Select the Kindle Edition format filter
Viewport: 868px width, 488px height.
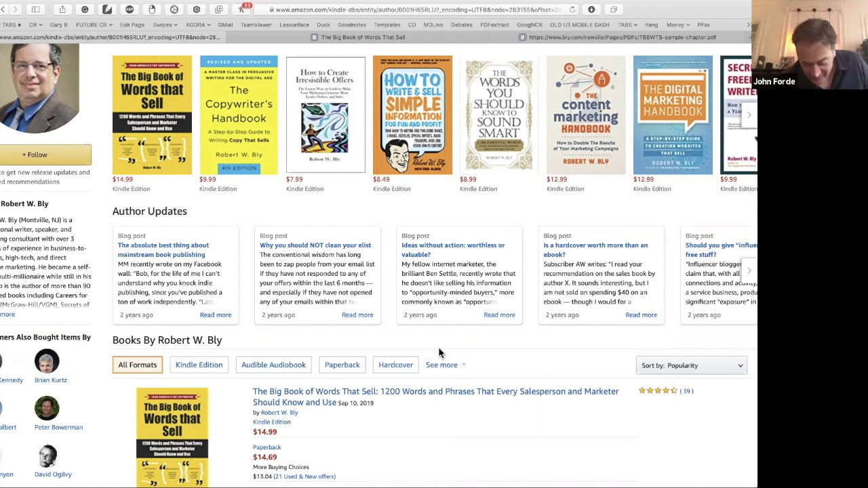(x=199, y=365)
